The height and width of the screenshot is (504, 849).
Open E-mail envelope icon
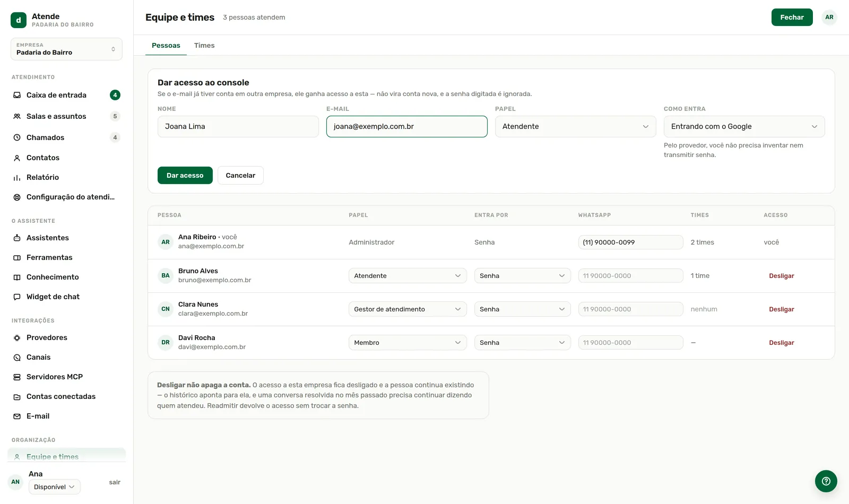(17, 416)
